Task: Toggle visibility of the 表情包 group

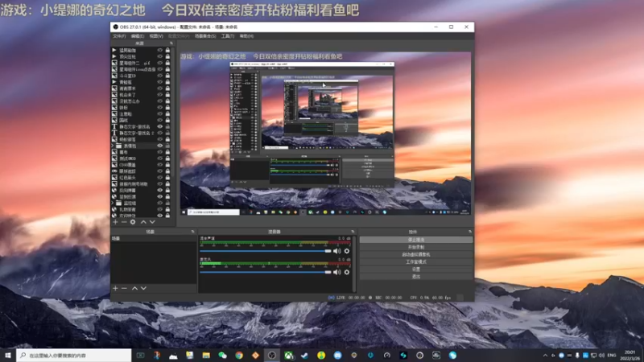Action: [x=160, y=146]
